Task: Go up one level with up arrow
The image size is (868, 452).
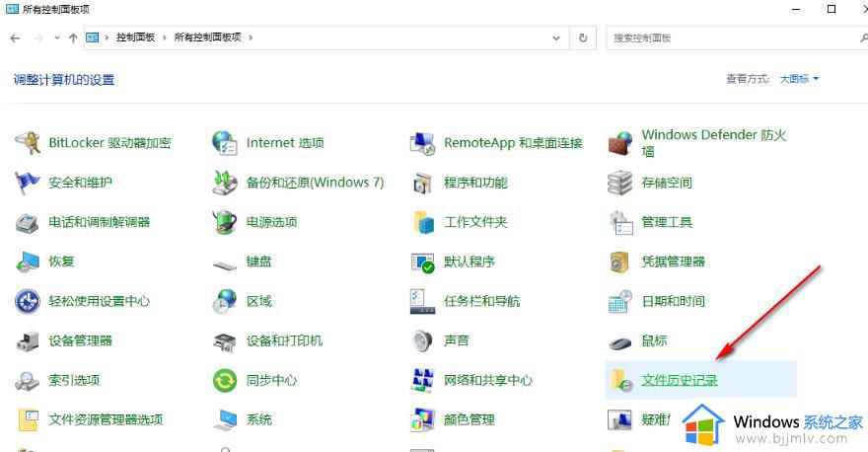Action: (x=73, y=38)
